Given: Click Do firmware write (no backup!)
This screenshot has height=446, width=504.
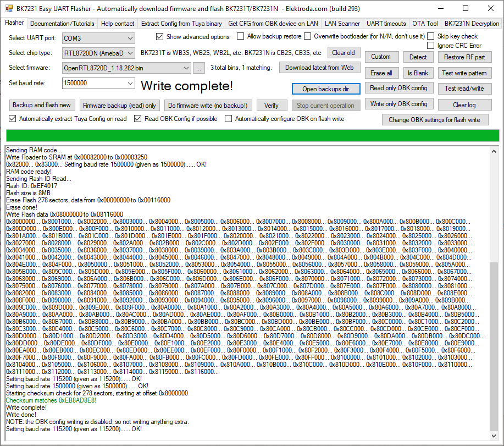Looking at the screenshot, I should (x=208, y=106).
